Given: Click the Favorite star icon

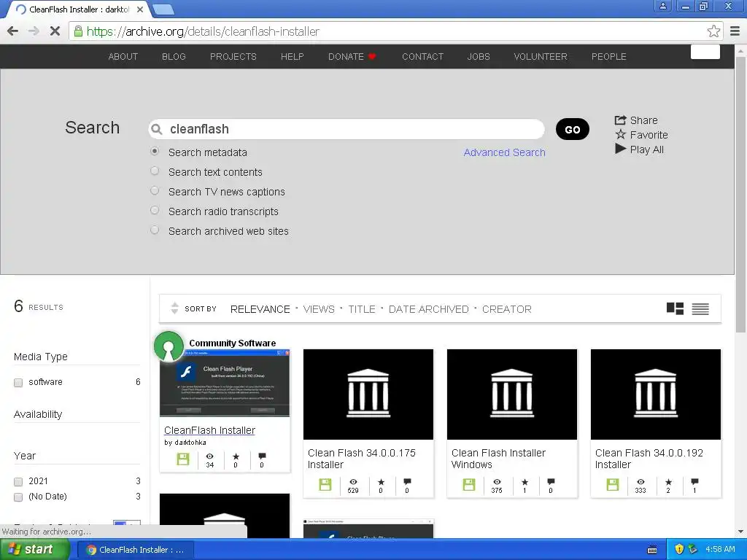Looking at the screenshot, I should click(620, 135).
